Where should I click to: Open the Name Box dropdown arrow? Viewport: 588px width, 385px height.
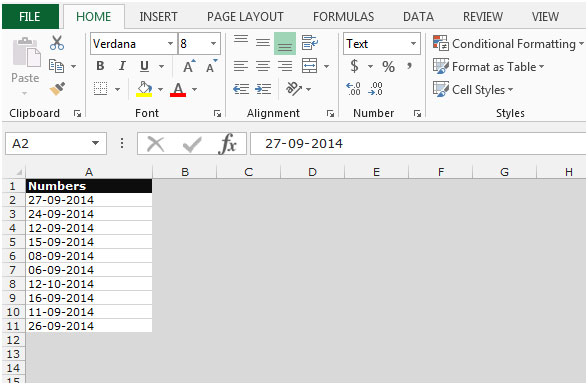click(95, 143)
